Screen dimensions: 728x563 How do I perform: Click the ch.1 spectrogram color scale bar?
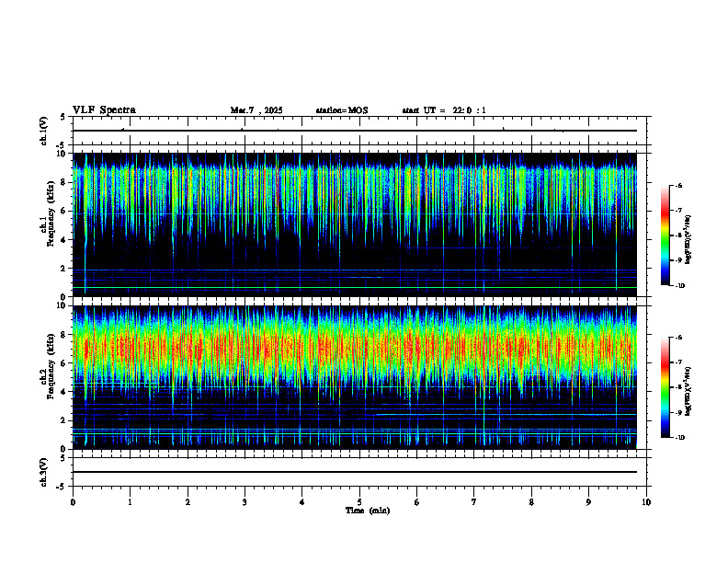click(x=665, y=236)
